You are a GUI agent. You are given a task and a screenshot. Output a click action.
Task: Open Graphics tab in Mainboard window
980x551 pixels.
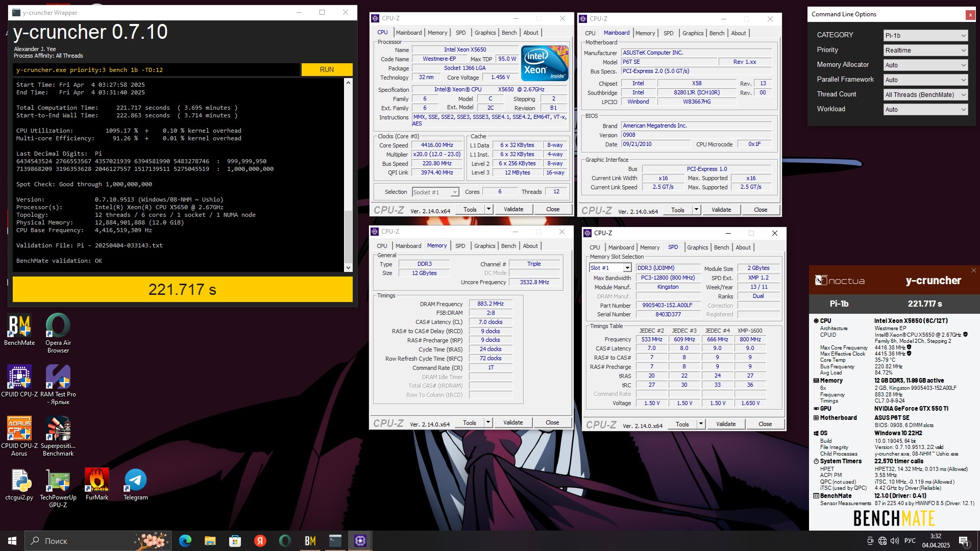tap(693, 33)
